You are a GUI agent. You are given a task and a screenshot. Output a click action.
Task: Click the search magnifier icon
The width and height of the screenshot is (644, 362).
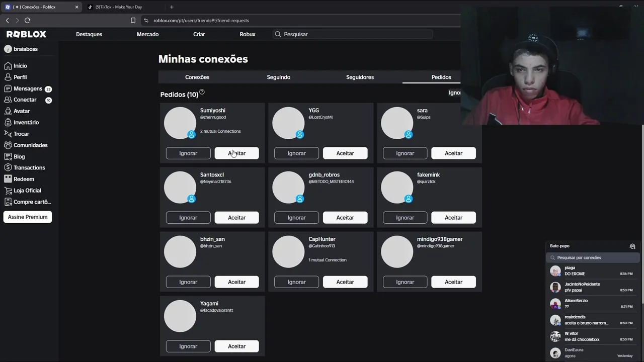(x=278, y=34)
